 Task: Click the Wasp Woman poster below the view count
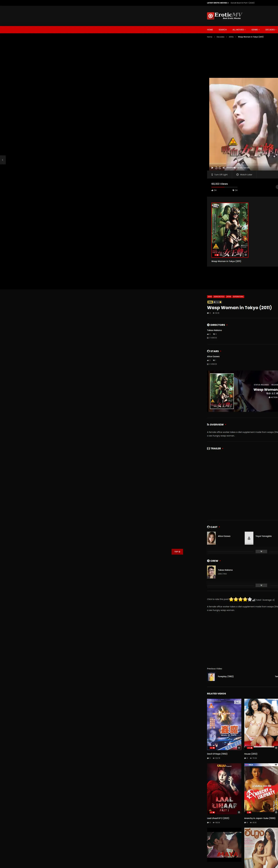[x=230, y=230]
